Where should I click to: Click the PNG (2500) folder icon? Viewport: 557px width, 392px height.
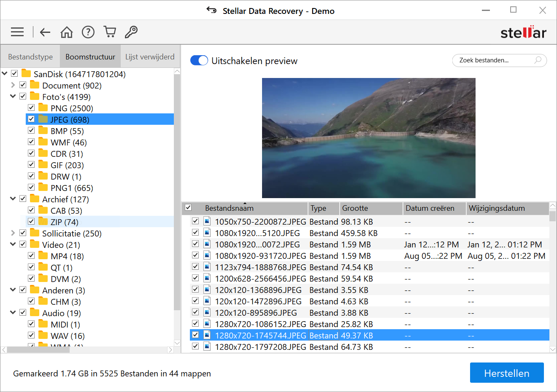[x=43, y=107]
